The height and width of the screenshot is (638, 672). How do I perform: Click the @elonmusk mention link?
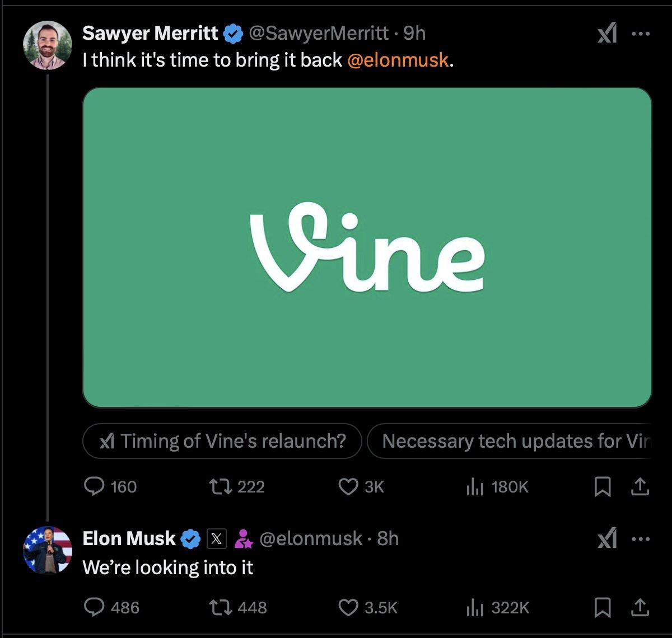398,60
